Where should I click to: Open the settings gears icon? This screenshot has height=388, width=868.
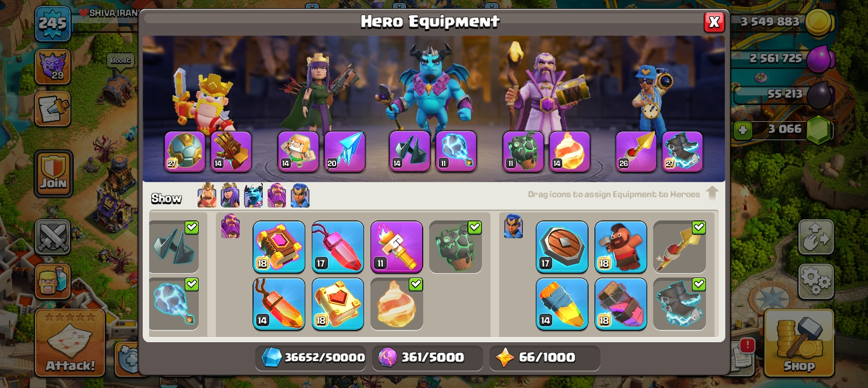[x=816, y=281]
